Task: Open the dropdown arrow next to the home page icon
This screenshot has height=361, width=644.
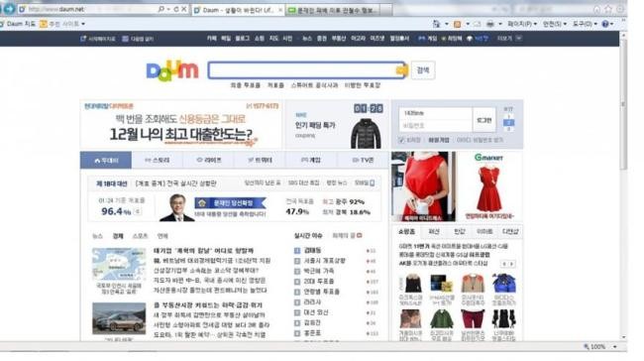Action: 447,24
